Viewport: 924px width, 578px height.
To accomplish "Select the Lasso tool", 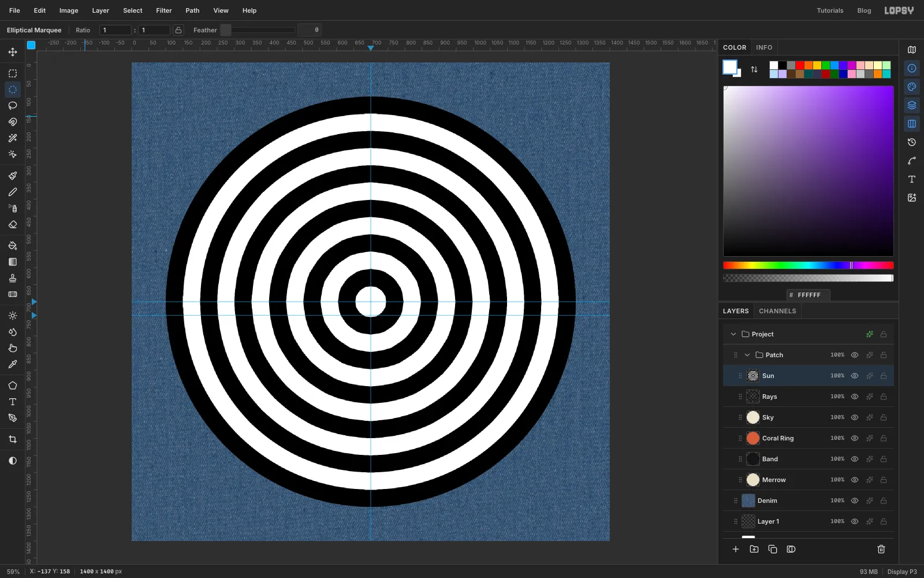I will point(13,106).
